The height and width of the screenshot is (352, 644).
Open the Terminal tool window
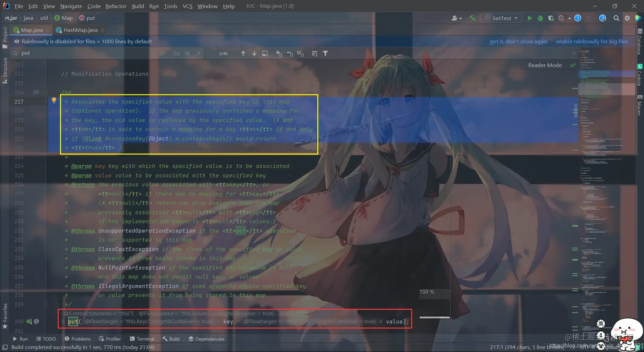[x=142, y=339]
